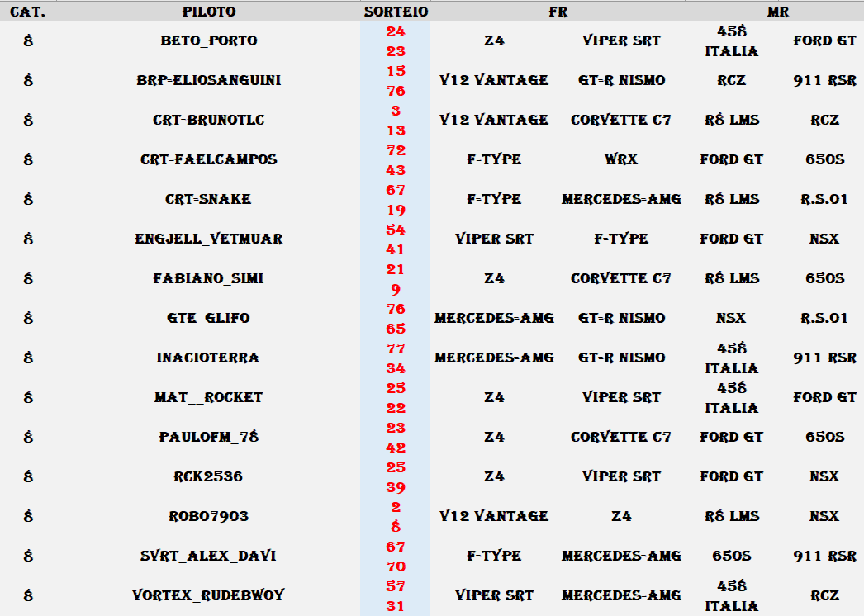Select FORD GT in the BETO_PORTO row
The height and width of the screenshot is (616, 864).
[824, 40]
